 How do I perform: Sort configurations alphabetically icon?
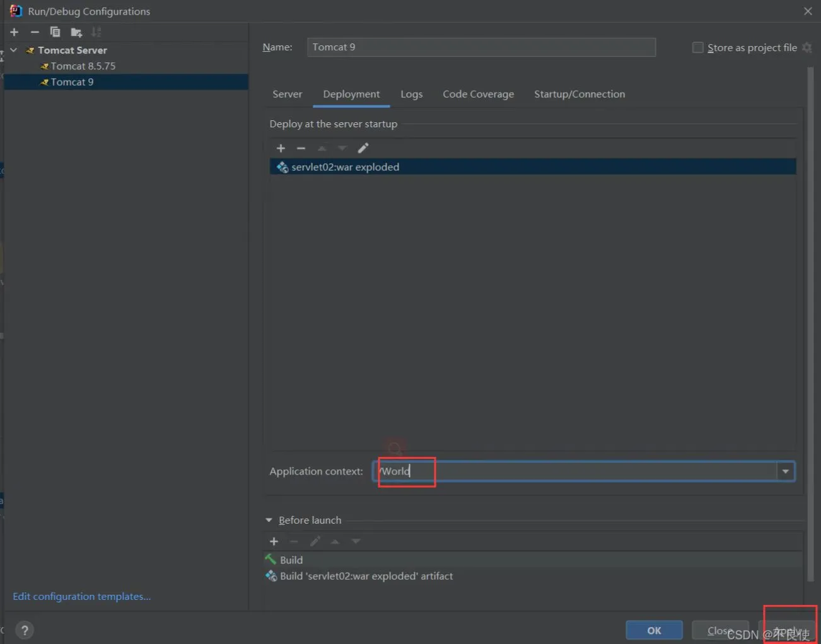click(96, 32)
